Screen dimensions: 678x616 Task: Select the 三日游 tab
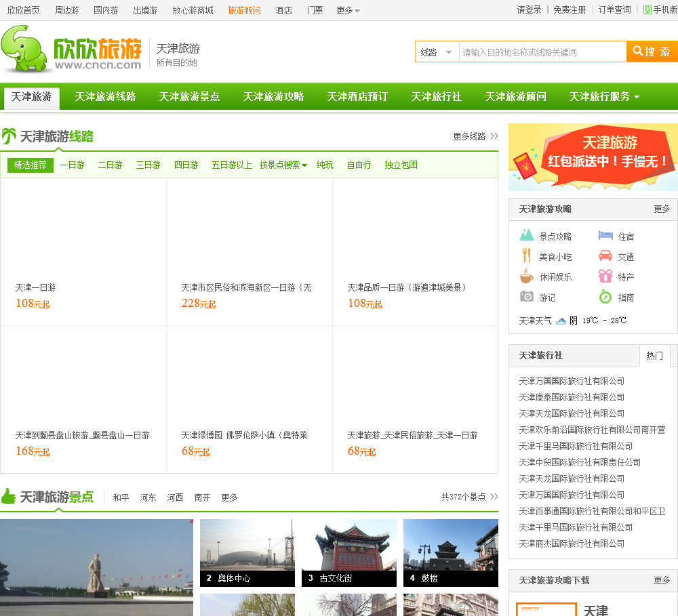148,165
